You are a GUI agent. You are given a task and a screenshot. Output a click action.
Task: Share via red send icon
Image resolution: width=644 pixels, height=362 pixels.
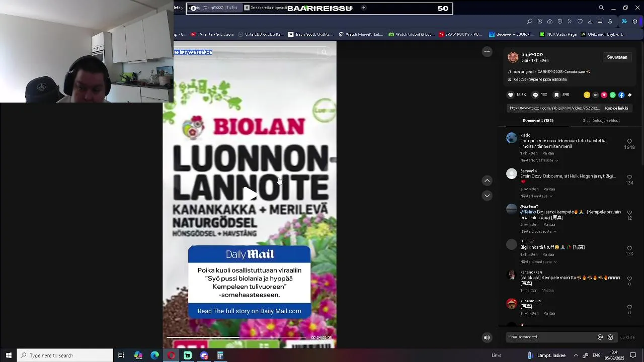pyautogui.click(x=604, y=95)
